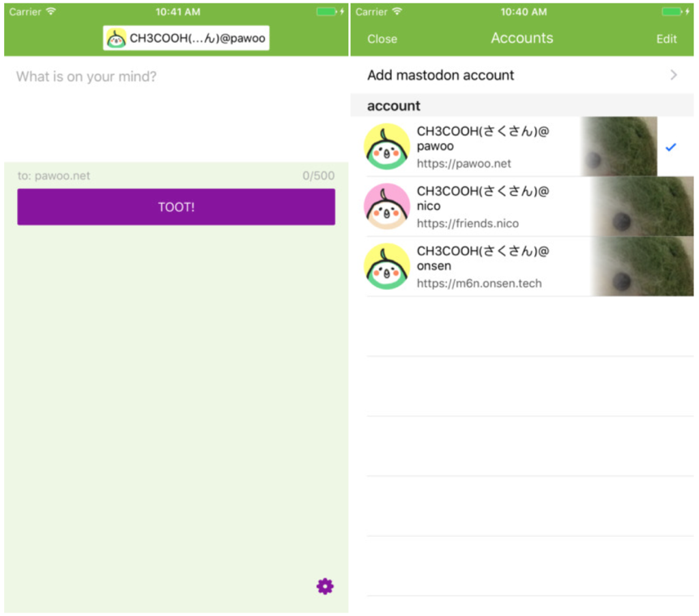This screenshot has height=616, width=699.
Task: Click the Accounts title text
Action: tap(522, 38)
